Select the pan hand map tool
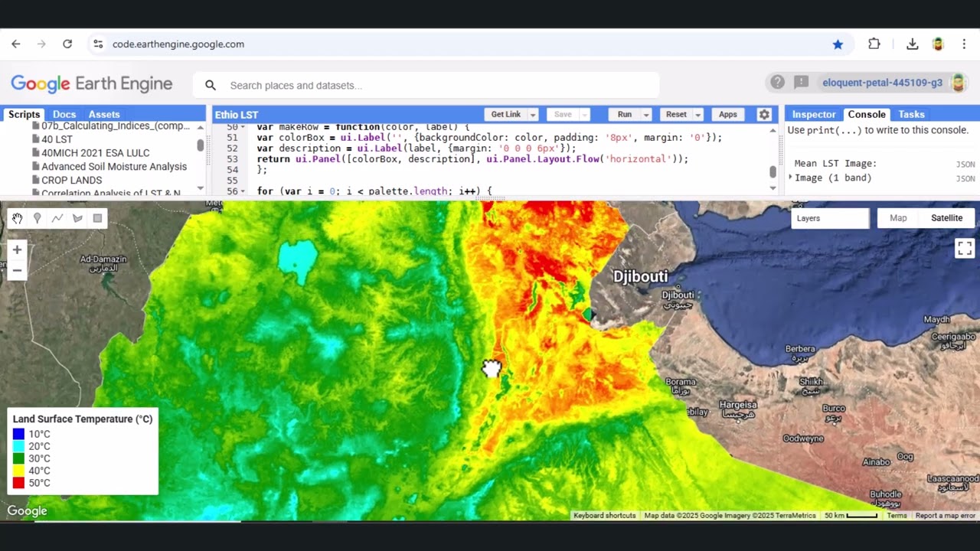The width and height of the screenshot is (980, 551). coord(18,219)
